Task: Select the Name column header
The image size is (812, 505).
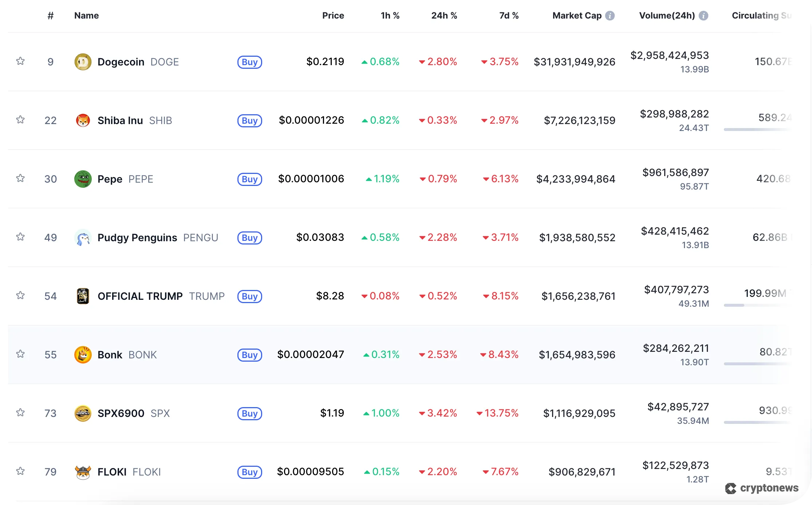Action: click(x=86, y=16)
